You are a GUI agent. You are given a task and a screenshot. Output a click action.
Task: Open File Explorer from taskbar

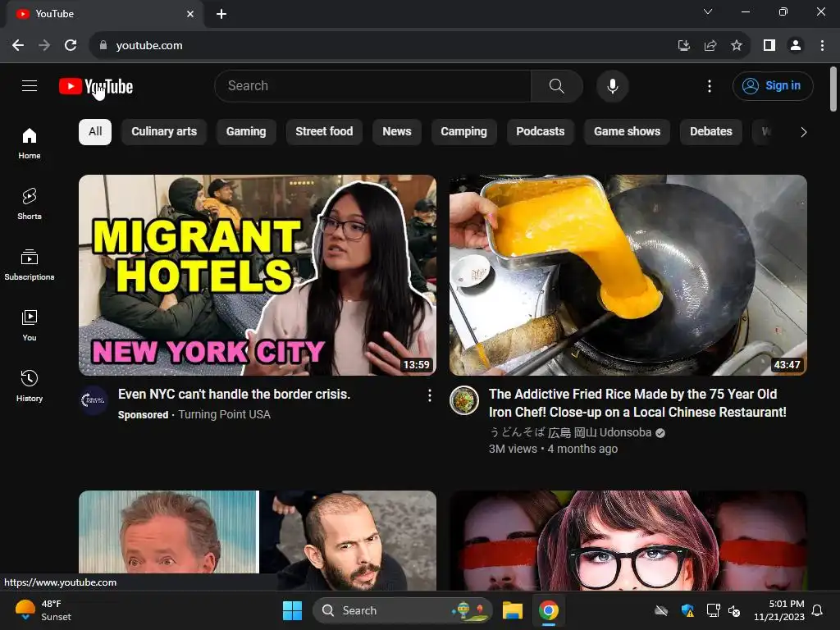pos(512,610)
